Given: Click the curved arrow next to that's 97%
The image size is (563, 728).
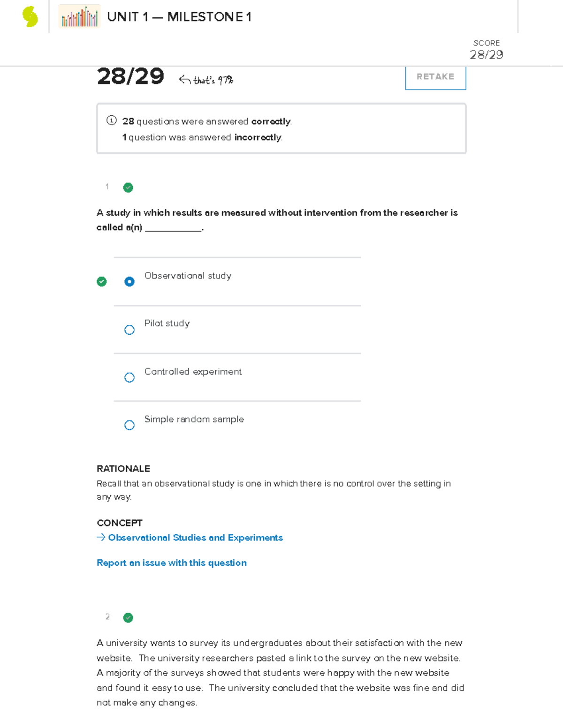Looking at the screenshot, I should (x=184, y=80).
